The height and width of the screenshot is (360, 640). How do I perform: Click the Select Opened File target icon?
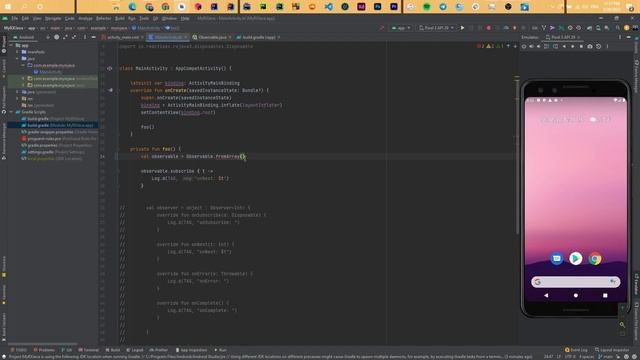point(57,37)
